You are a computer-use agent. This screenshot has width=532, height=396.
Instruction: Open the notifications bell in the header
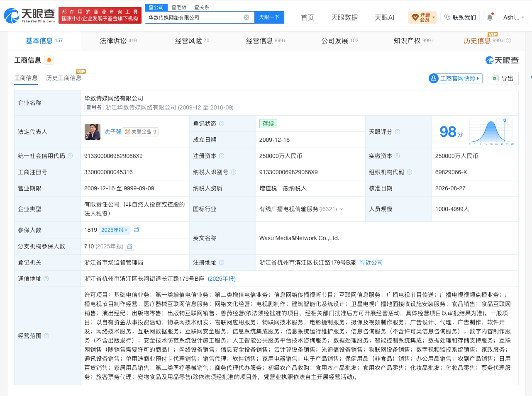coord(490,17)
